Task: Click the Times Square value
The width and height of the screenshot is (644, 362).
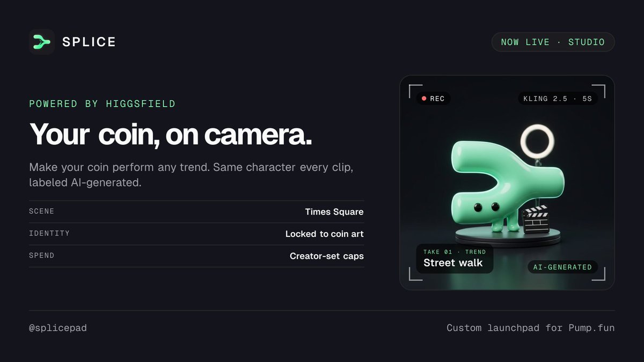Action: click(x=334, y=212)
